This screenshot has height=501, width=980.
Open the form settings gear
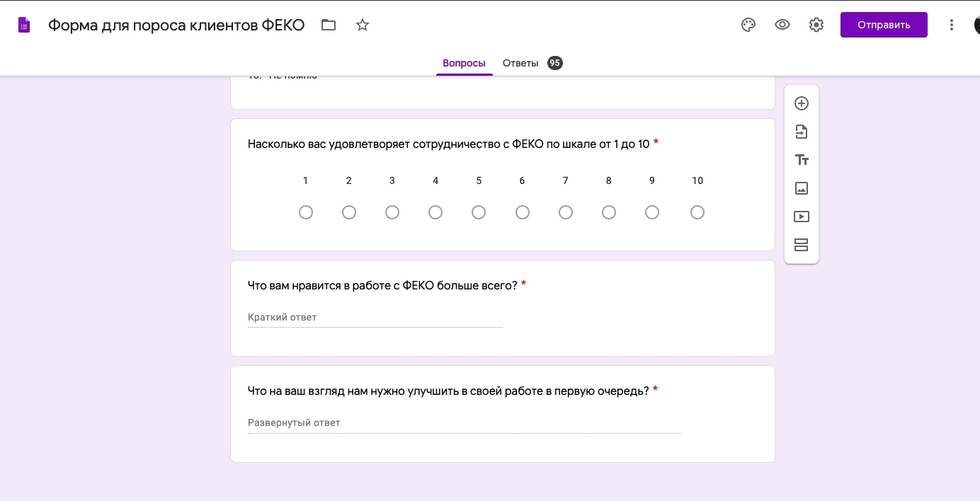pos(816,25)
